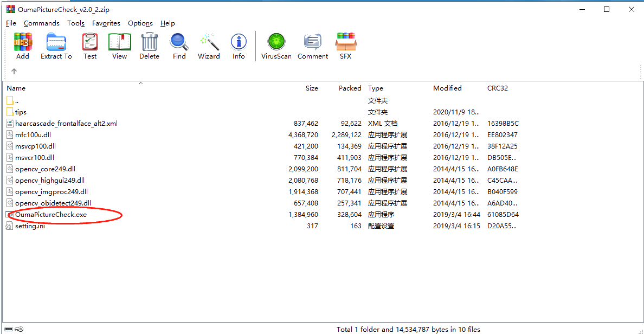This screenshot has height=334, width=644.
Task: Click size value 1,384,960
Action: coord(303,215)
